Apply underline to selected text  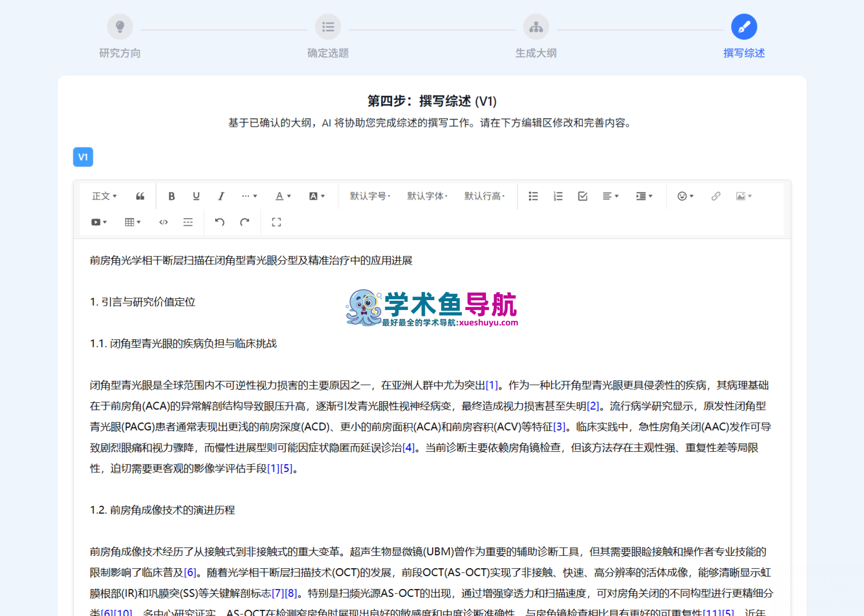tap(196, 196)
